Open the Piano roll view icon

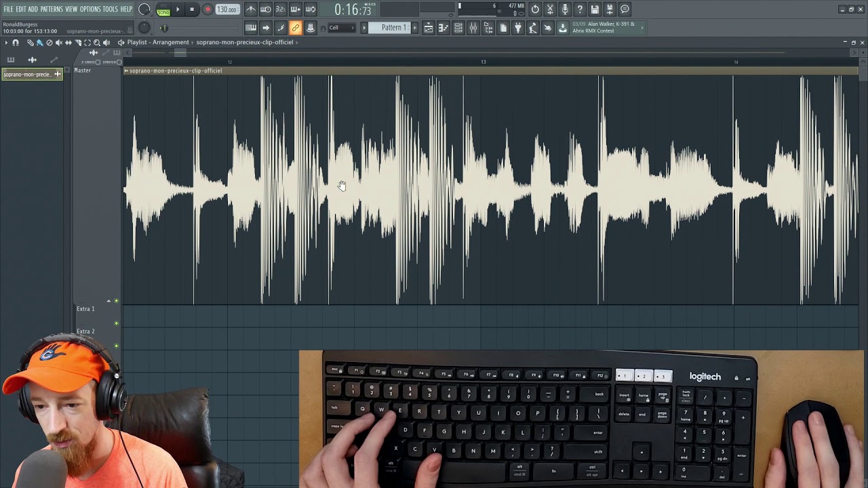pos(443,28)
